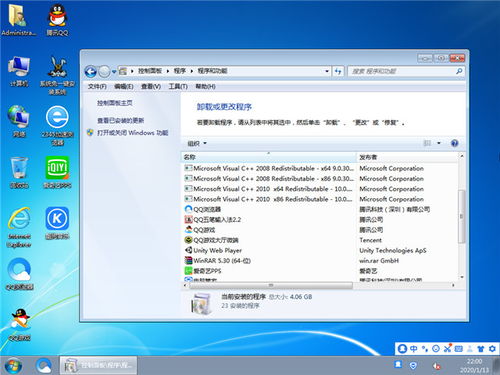500x375 pixels.
Task: Open the Tencent QQ desktop icon
Action: [x=57, y=20]
